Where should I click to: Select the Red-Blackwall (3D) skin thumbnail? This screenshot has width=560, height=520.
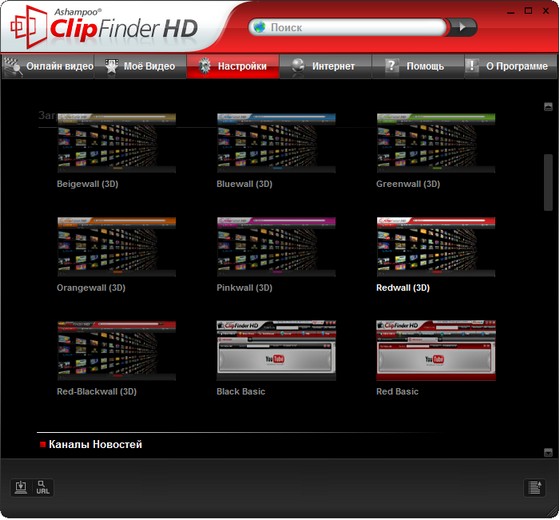coord(117,351)
